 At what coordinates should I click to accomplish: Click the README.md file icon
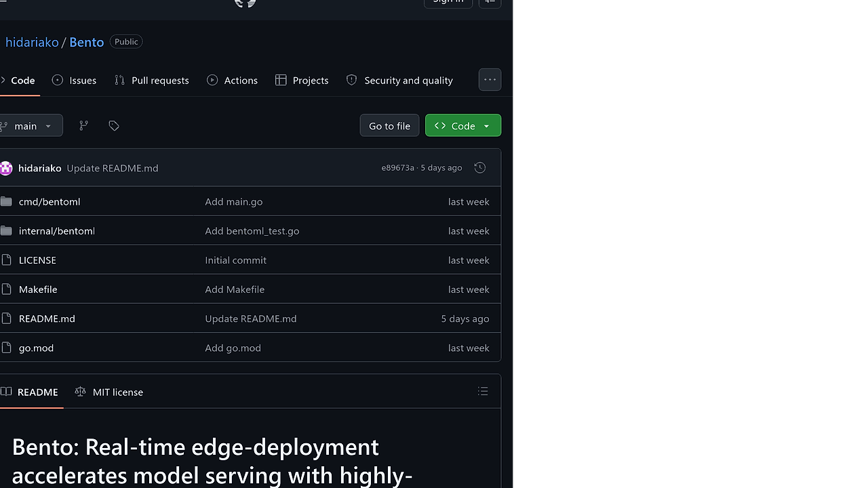(6, 318)
